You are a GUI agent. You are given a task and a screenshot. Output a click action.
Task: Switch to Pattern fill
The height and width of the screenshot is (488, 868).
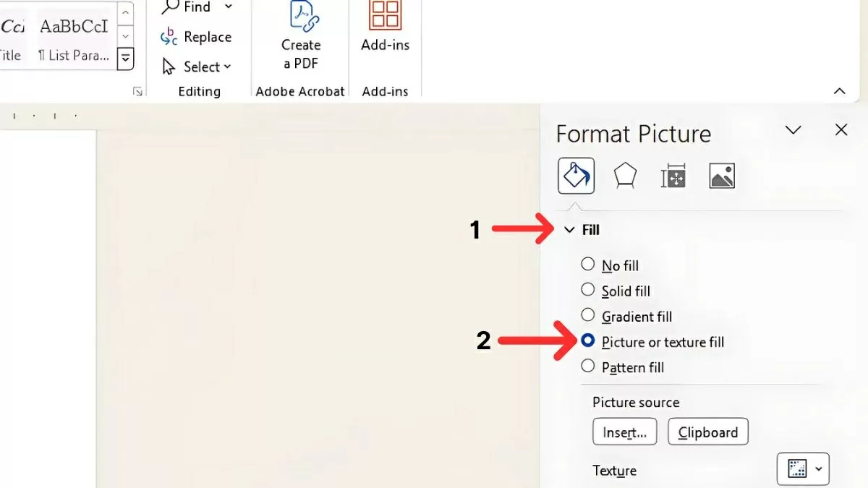click(588, 367)
